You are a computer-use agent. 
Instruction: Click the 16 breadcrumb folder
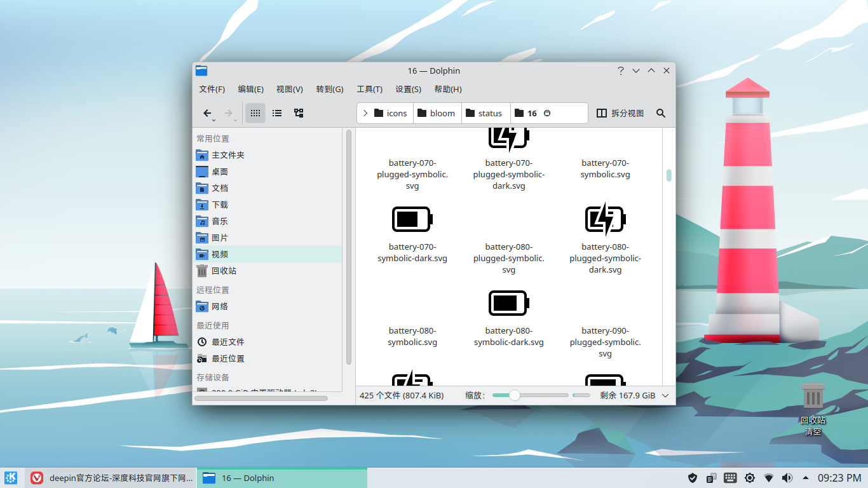pyautogui.click(x=526, y=113)
